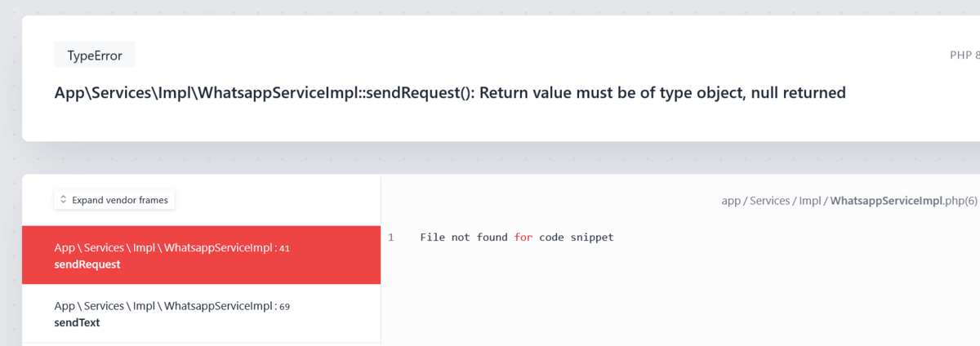Expand vendor frames in the stack trace
This screenshot has height=346, width=980.
(x=114, y=200)
